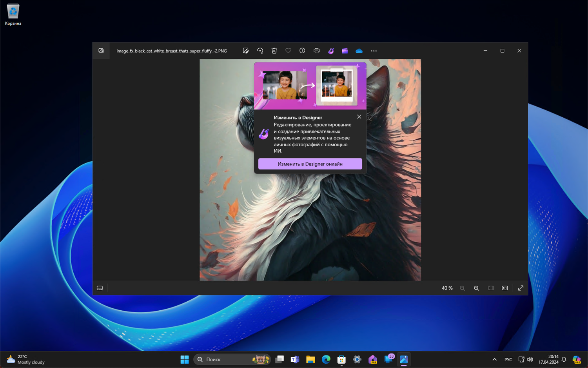
Task: Click the Designer icon in the toolbar
Action: tap(331, 51)
